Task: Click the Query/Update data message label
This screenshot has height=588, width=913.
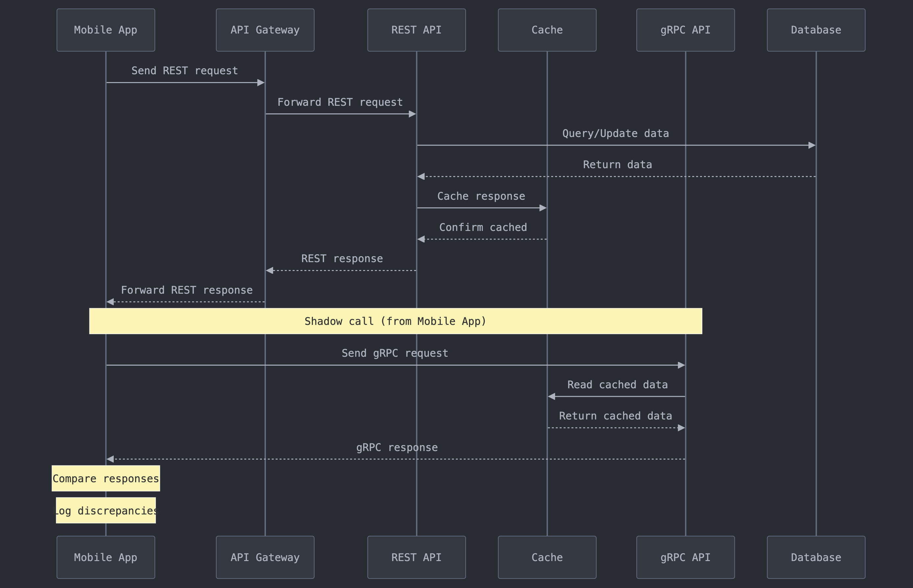Action: pos(616,133)
